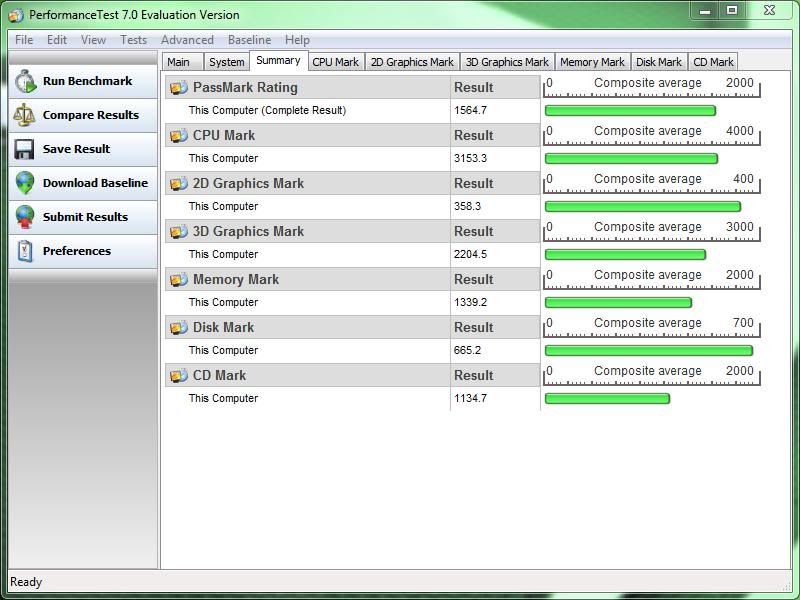Open the Memory Mark tab
The image size is (800, 600).
point(592,62)
